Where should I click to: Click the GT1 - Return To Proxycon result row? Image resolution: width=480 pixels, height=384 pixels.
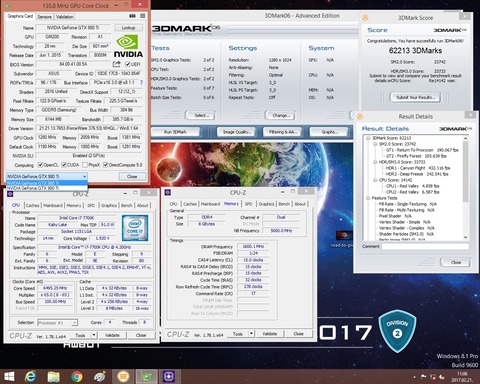click(422, 150)
